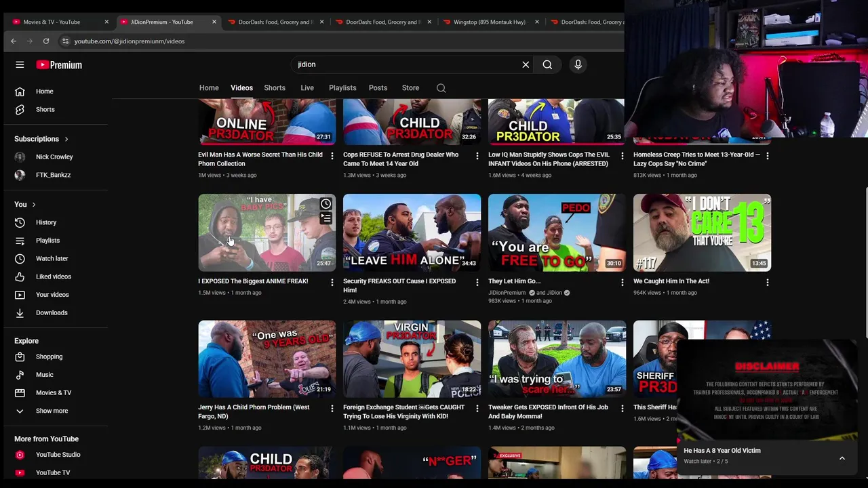Open options menu for Foreign Exchange Student video
The width and height of the screenshot is (868, 488).
coord(477,408)
